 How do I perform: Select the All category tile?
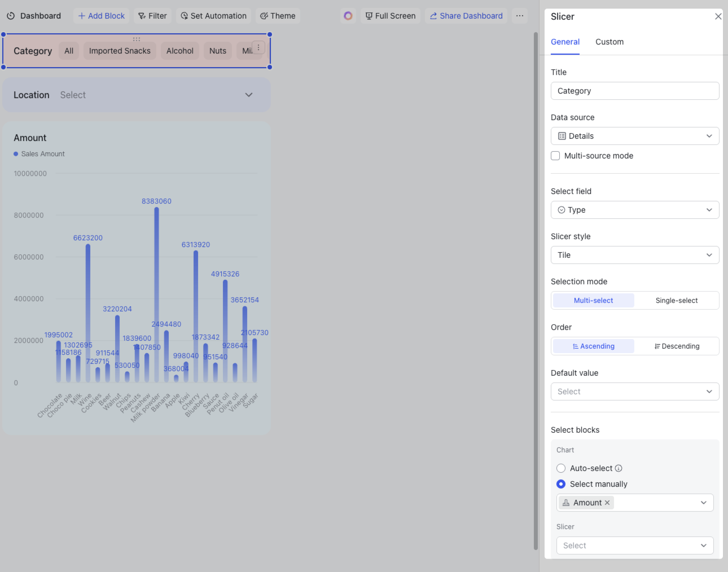point(69,51)
